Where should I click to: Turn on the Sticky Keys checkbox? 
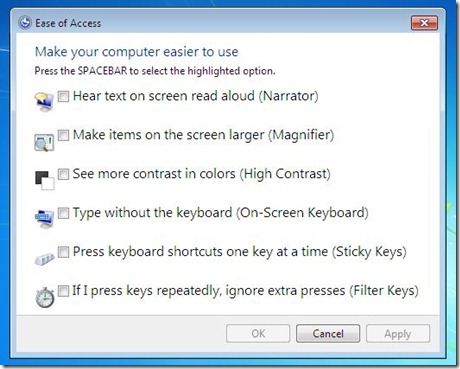pos(63,252)
